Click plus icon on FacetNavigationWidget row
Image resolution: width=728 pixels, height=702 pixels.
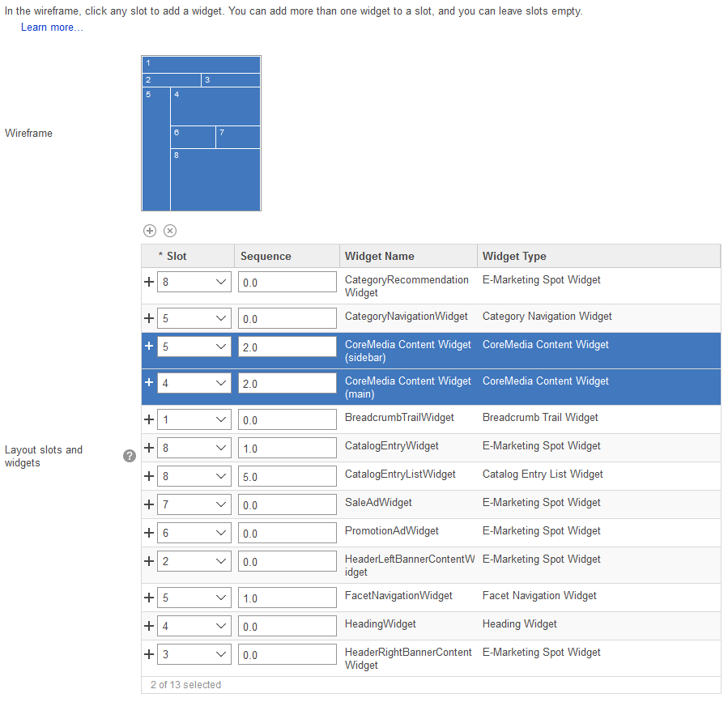pyautogui.click(x=149, y=597)
